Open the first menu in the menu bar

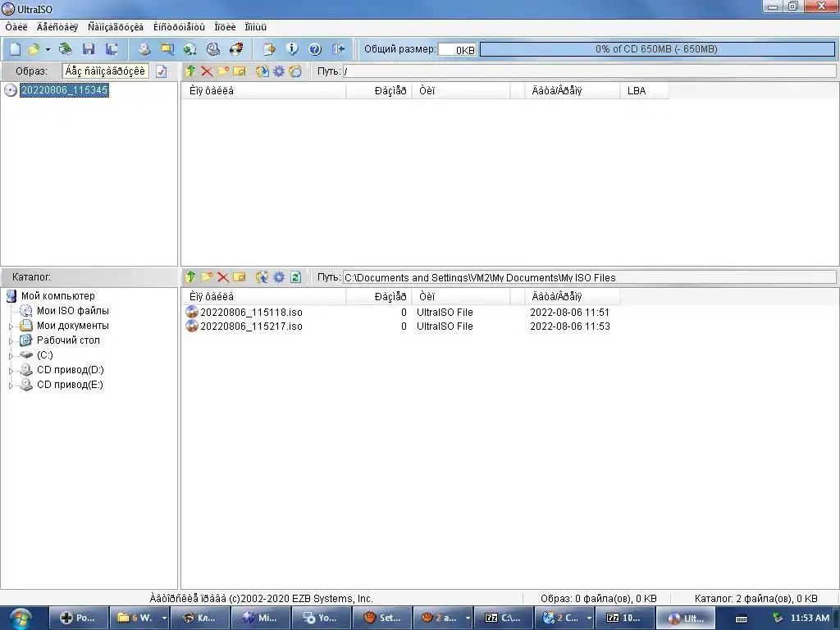pos(16,27)
